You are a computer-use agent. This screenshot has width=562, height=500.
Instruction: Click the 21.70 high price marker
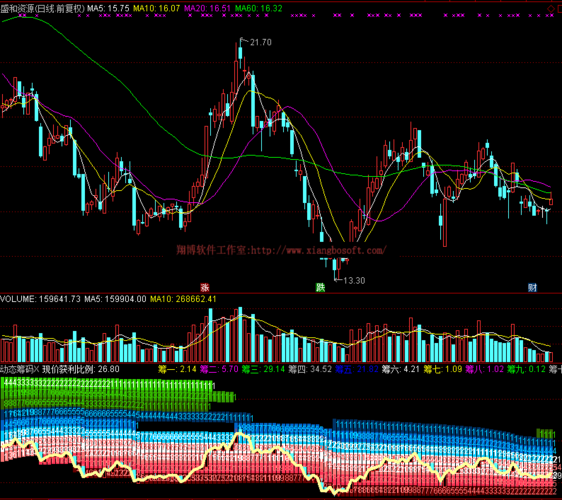[x=257, y=42]
